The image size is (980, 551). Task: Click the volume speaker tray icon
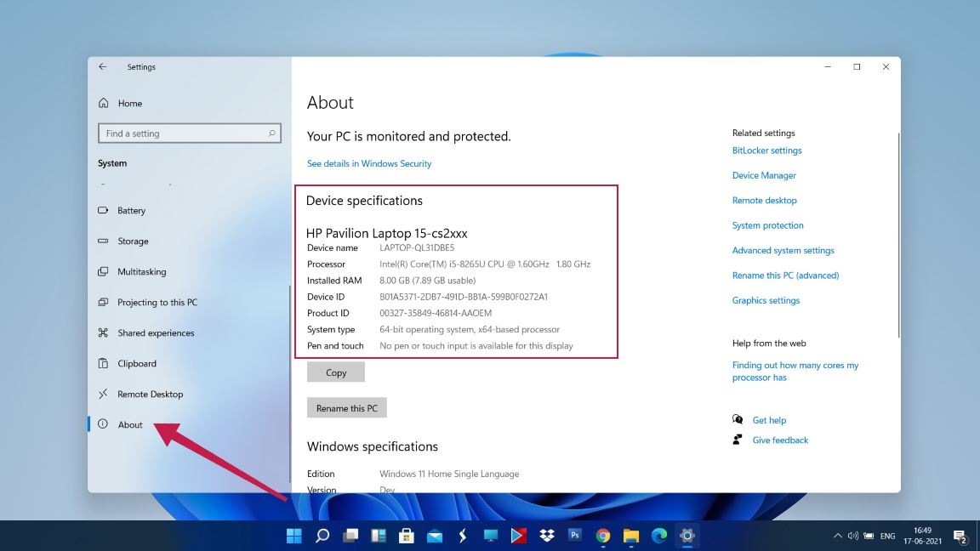click(x=853, y=536)
